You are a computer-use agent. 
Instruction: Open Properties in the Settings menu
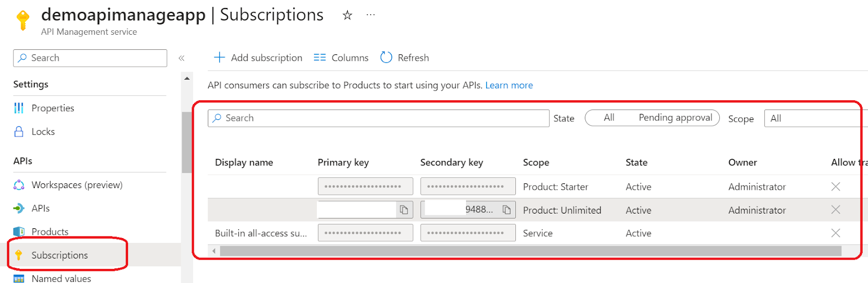(x=53, y=108)
